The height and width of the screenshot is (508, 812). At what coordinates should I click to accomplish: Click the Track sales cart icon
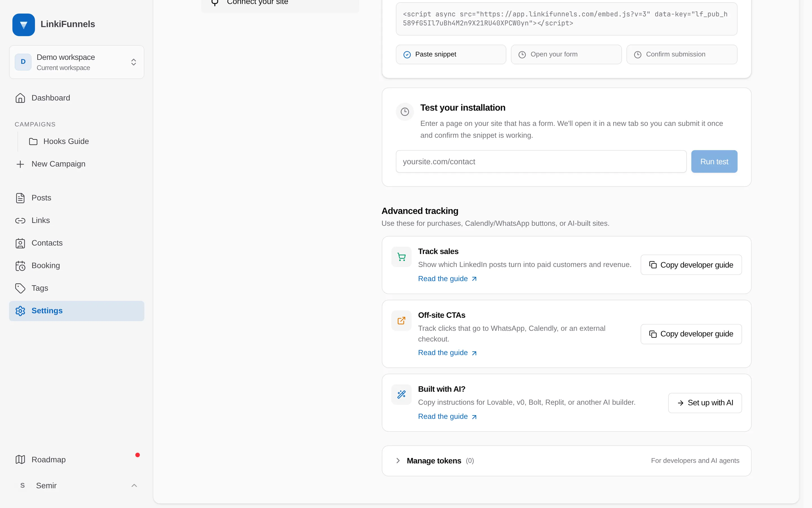[401, 257]
